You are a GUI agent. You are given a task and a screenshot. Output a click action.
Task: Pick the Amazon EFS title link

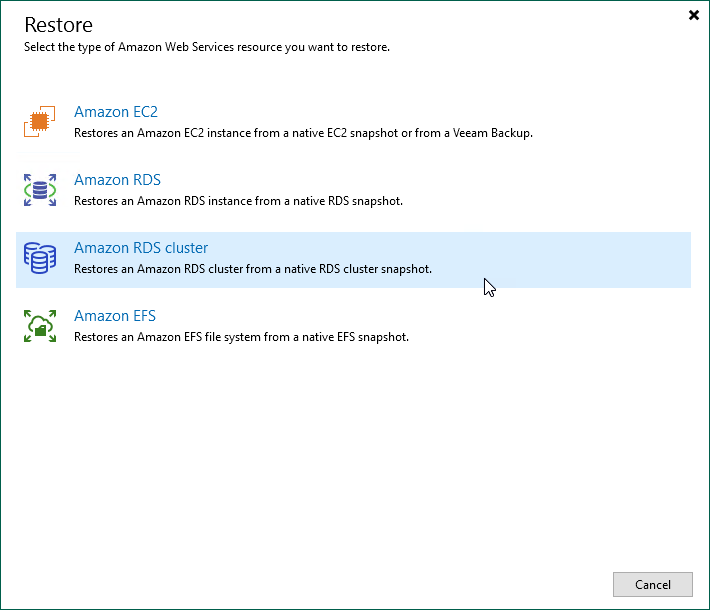tap(115, 316)
